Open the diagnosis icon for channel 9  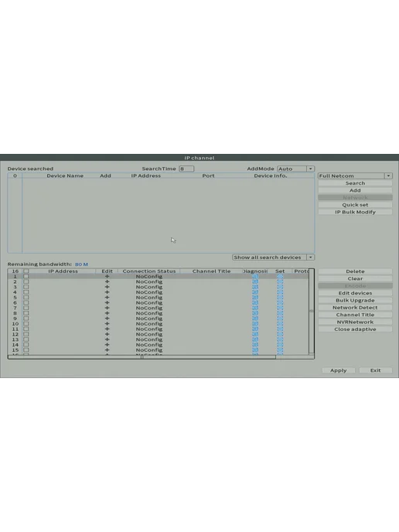point(255,319)
